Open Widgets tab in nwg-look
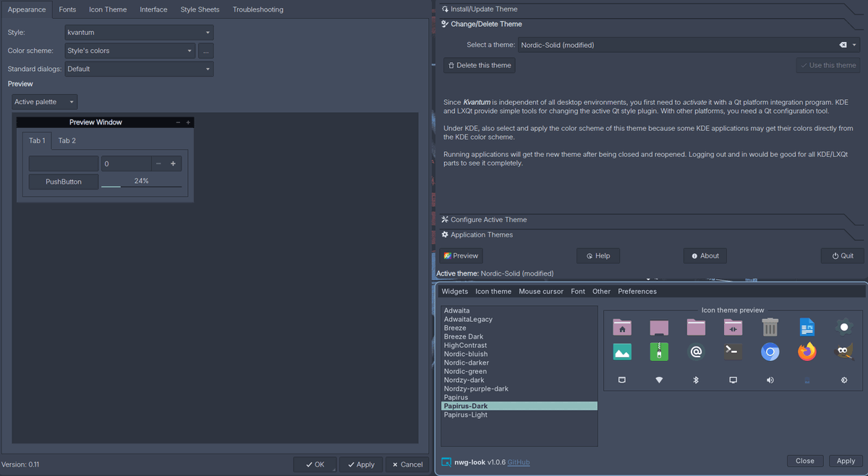 455,292
